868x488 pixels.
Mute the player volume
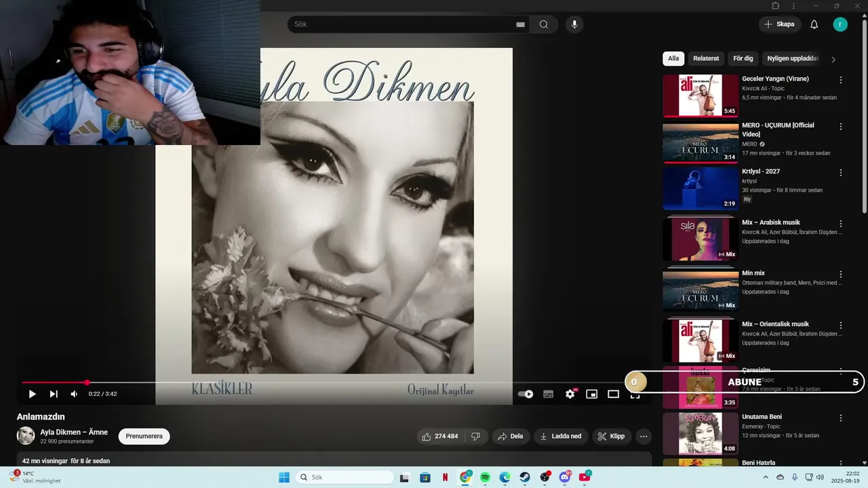coord(74,394)
